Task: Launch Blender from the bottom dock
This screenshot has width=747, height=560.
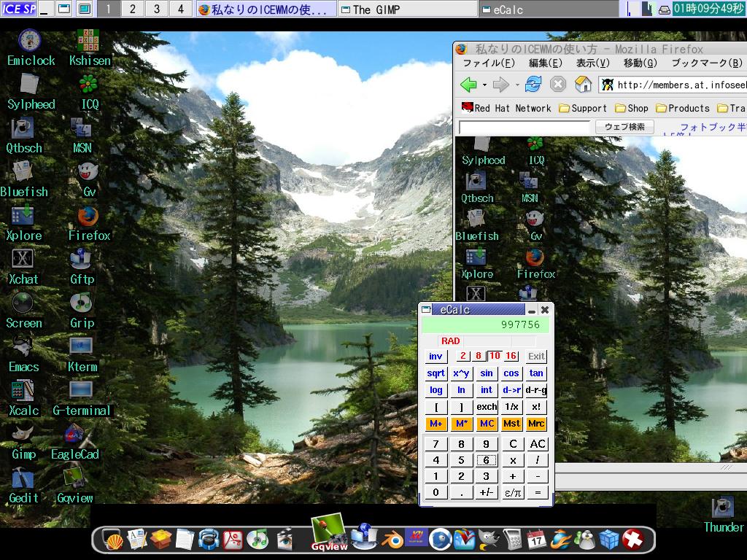Action: pyautogui.click(x=393, y=540)
